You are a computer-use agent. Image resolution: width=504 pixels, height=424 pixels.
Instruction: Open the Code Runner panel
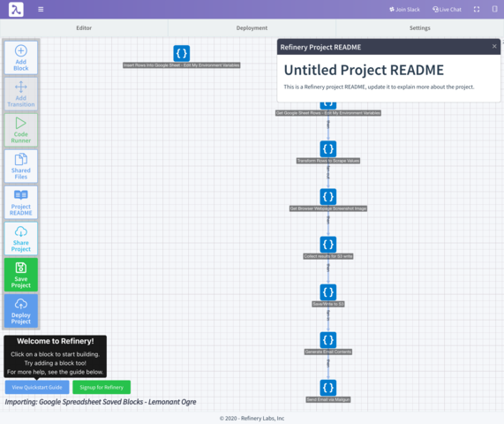pyautogui.click(x=21, y=130)
